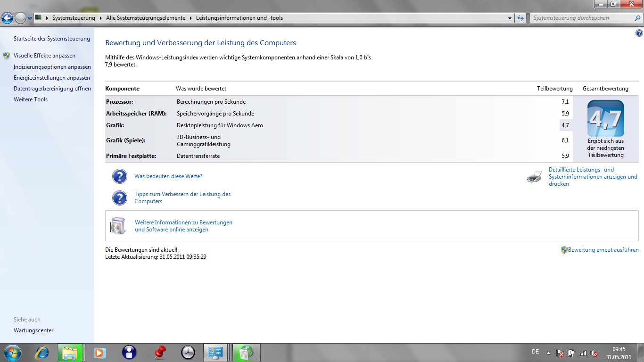
Task: Open Windows Explorer from the taskbar
Action: click(70, 353)
